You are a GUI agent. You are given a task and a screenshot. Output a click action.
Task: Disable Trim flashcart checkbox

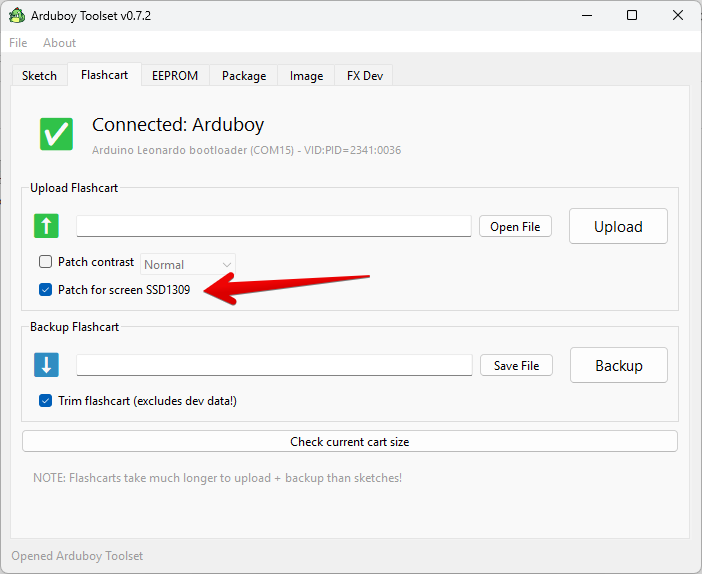pos(45,400)
